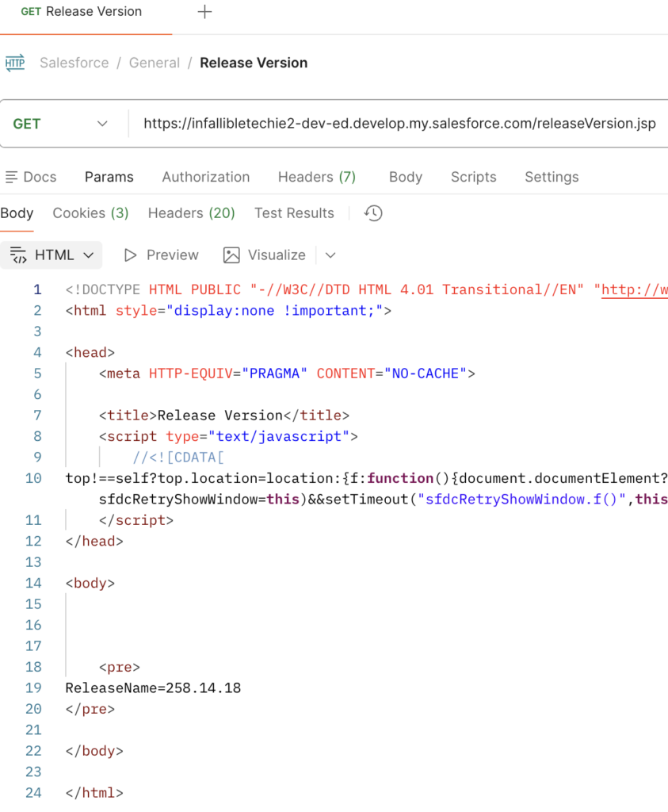Click the Visualize image icon
This screenshot has width=668, height=812.
[231, 255]
